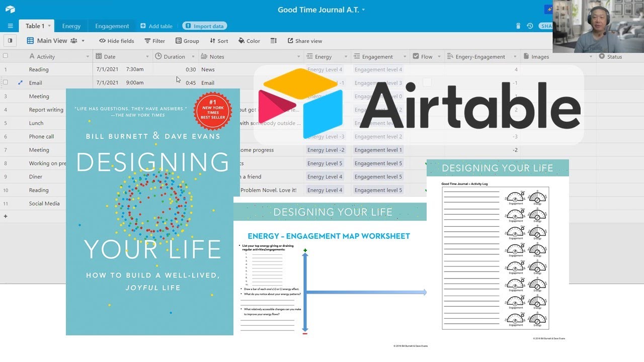Click the Energy field linked-record icon
The width and height of the screenshot is (644, 362).
[310, 56]
